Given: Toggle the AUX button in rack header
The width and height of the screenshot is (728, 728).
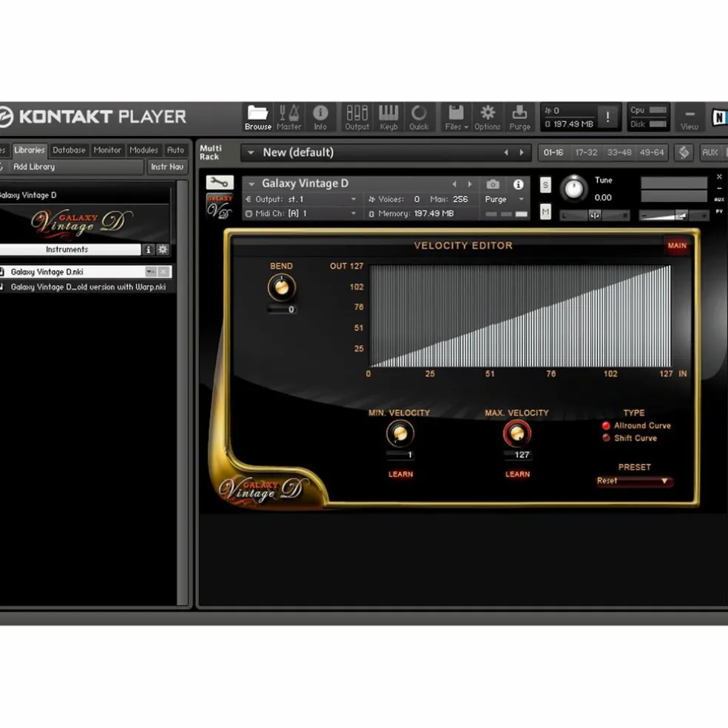Looking at the screenshot, I should coord(710,152).
